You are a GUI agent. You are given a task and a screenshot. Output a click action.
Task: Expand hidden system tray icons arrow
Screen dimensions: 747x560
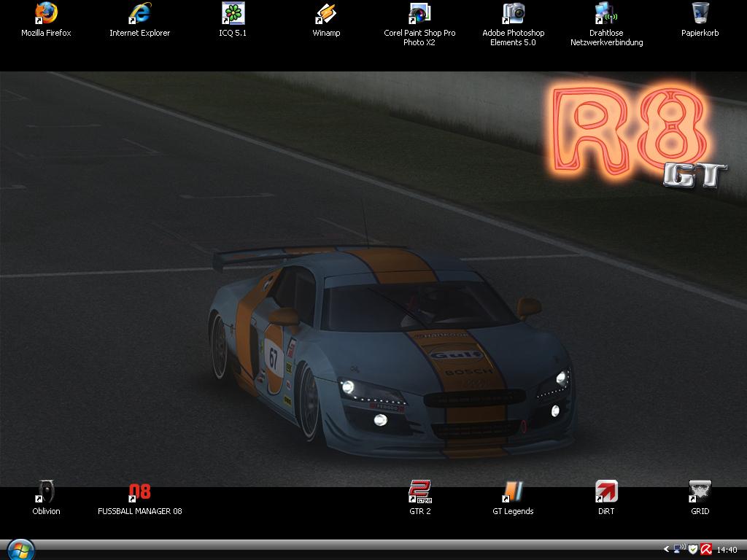666,549
